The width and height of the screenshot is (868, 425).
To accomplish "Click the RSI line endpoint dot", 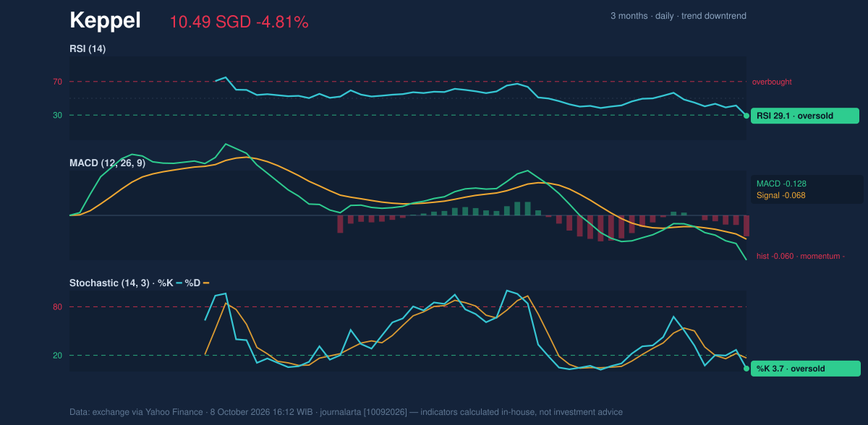I will tap(746, 116).
